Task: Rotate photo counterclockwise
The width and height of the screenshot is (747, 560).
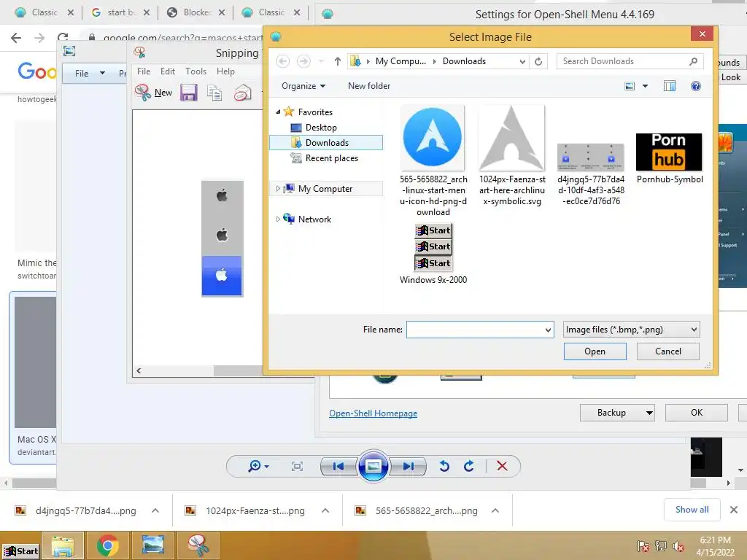Action: tap(444, 466)
